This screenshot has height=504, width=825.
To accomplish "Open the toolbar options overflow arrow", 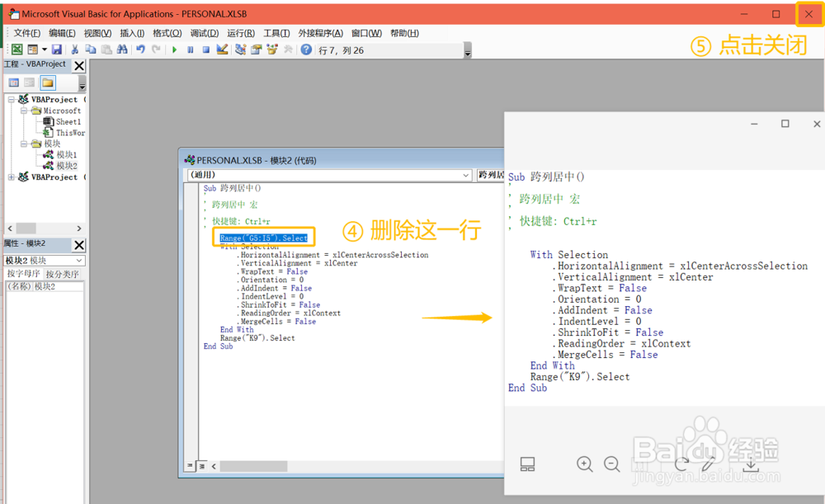I will click(x=468, y=52).
